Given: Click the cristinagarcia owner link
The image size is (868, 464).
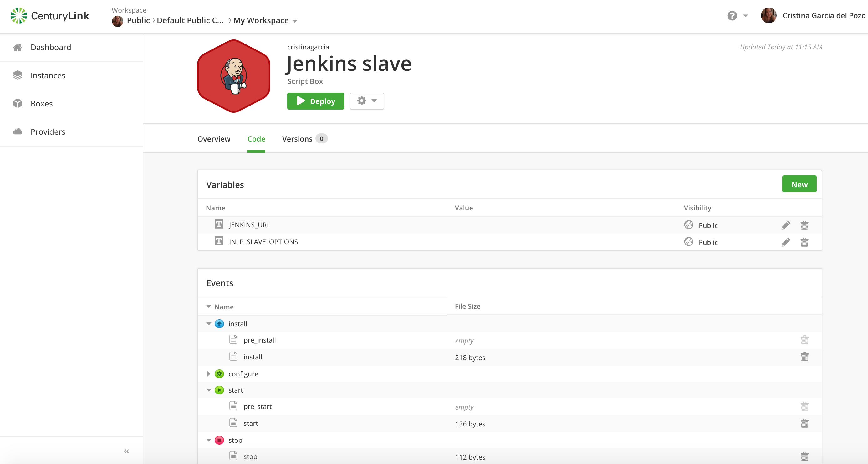Looking at the screenshot, I should coord(308,47).
